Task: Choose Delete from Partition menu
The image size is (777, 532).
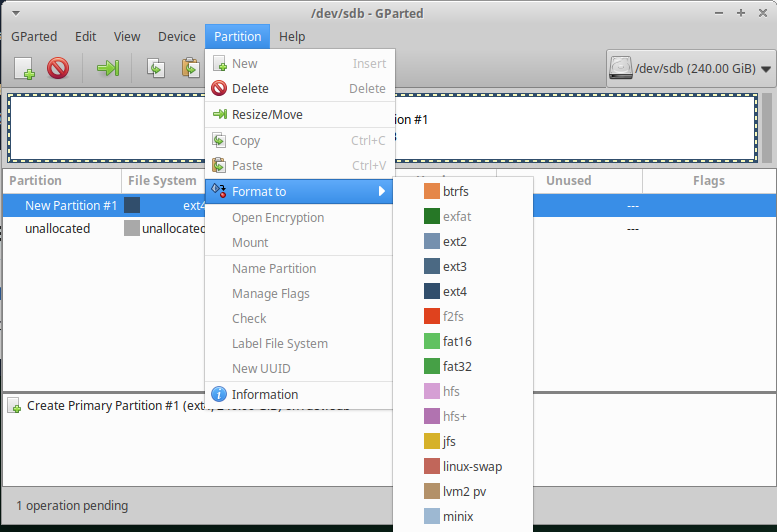Action: (x=300, y=88)
